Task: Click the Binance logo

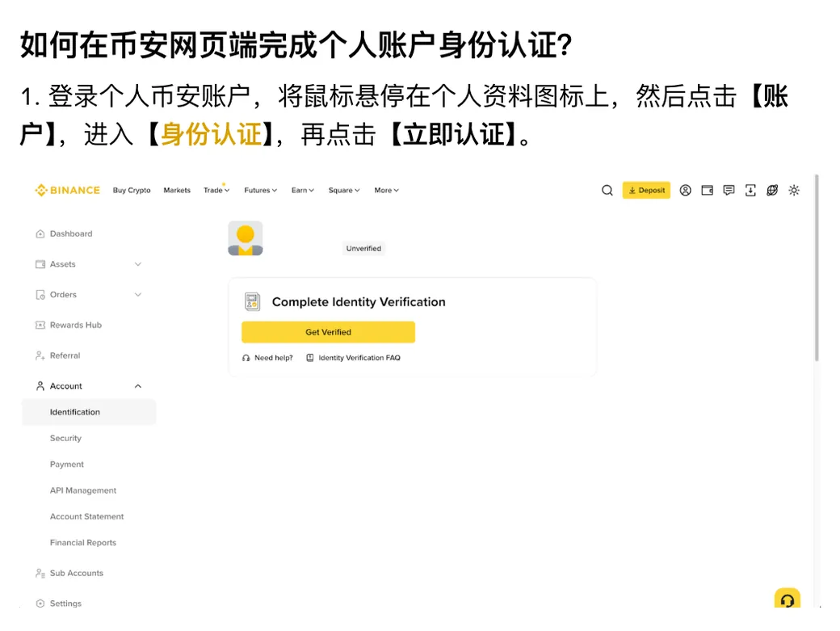Action: pyautogui.click(x=68, y=190)
